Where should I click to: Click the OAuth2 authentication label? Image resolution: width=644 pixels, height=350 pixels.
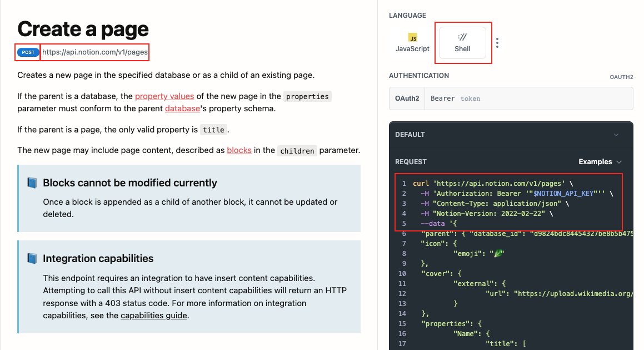click(407, 98)
